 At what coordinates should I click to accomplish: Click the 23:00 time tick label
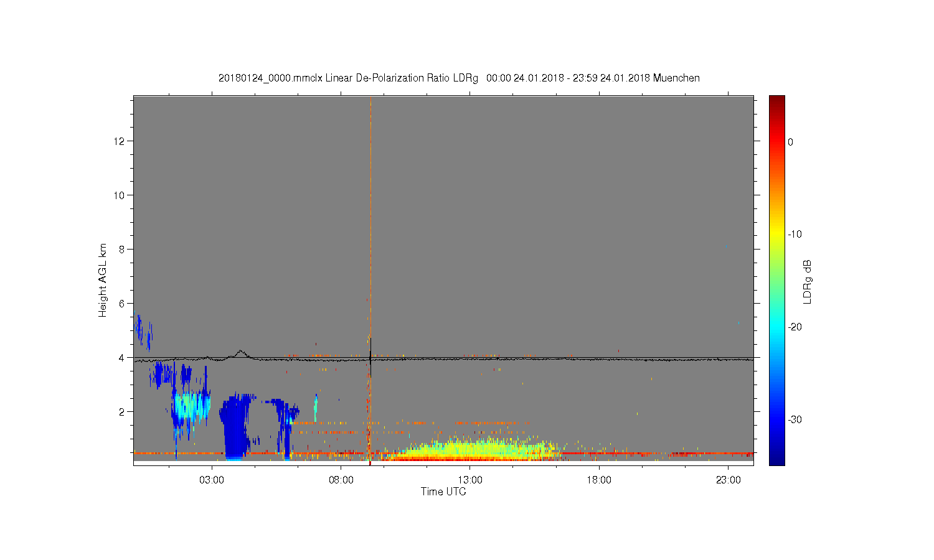coord(729,480)
